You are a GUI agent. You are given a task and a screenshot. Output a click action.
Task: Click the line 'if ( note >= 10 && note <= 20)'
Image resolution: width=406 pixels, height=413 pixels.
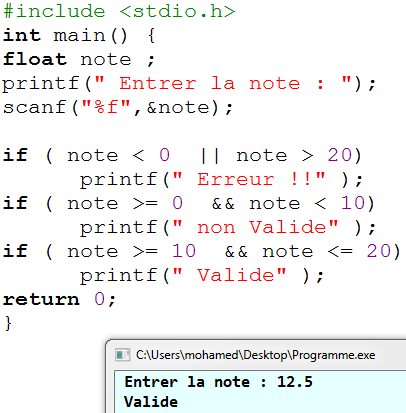pyautogui.click(x=202, y=251)
